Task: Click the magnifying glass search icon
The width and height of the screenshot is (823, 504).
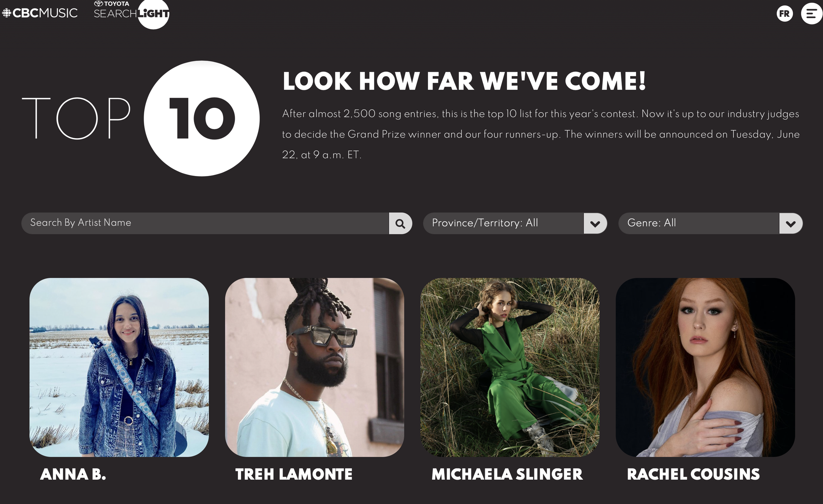Action: 400,223
